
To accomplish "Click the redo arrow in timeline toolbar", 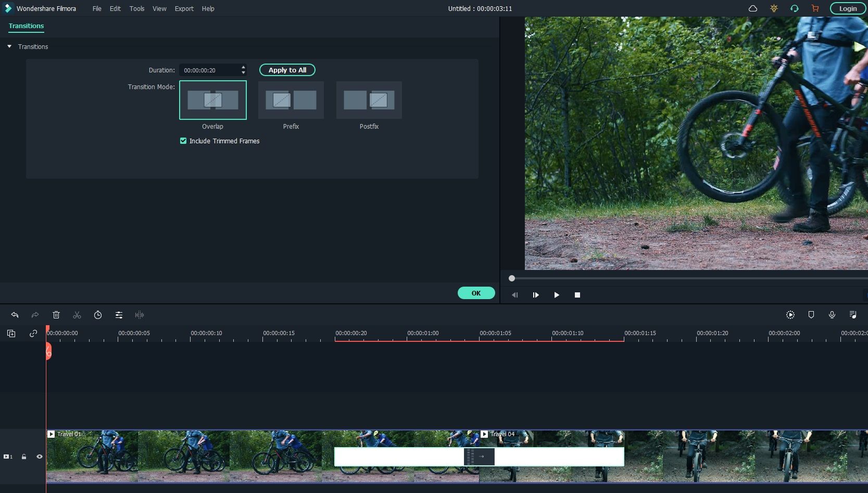I will pos(35,315).
